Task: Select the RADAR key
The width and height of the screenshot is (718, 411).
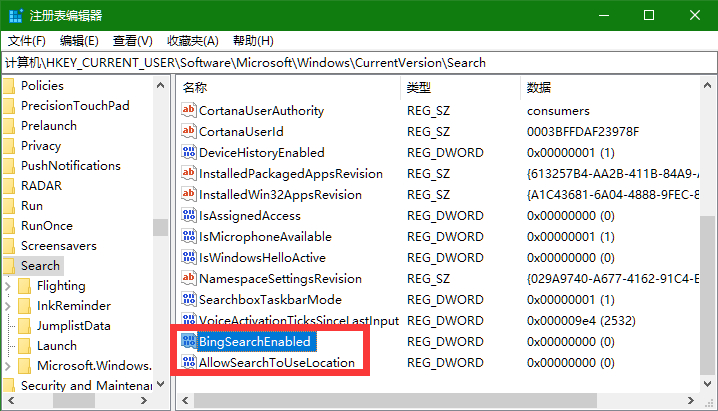Action: coord(41,186)
